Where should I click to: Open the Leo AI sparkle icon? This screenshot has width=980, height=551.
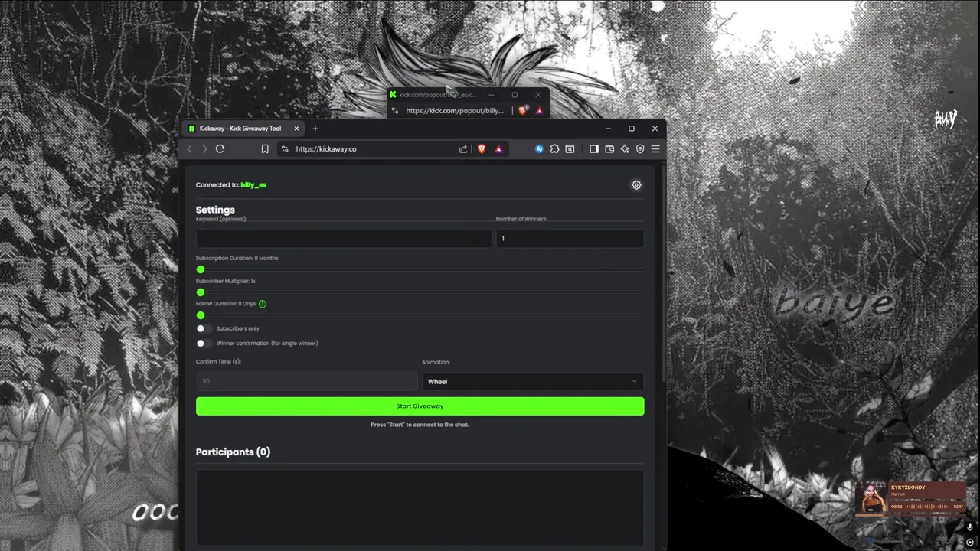[x=625, y=149]
